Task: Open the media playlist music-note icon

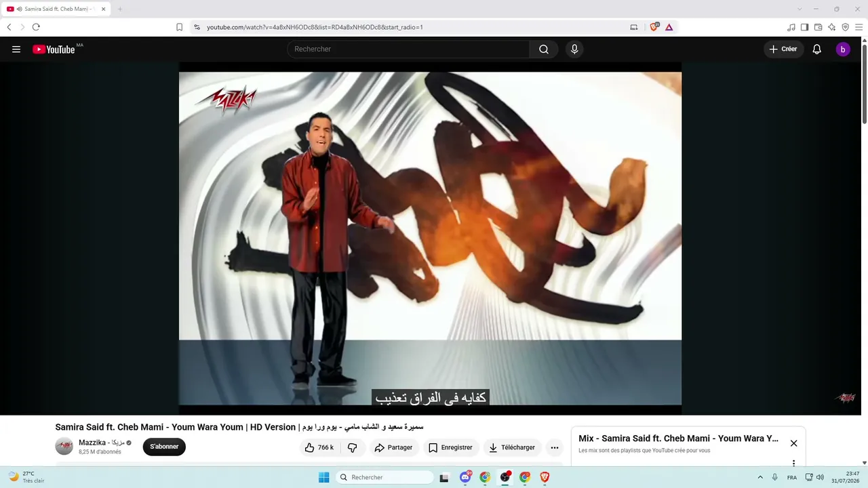Action: click(x=791, y=27)
